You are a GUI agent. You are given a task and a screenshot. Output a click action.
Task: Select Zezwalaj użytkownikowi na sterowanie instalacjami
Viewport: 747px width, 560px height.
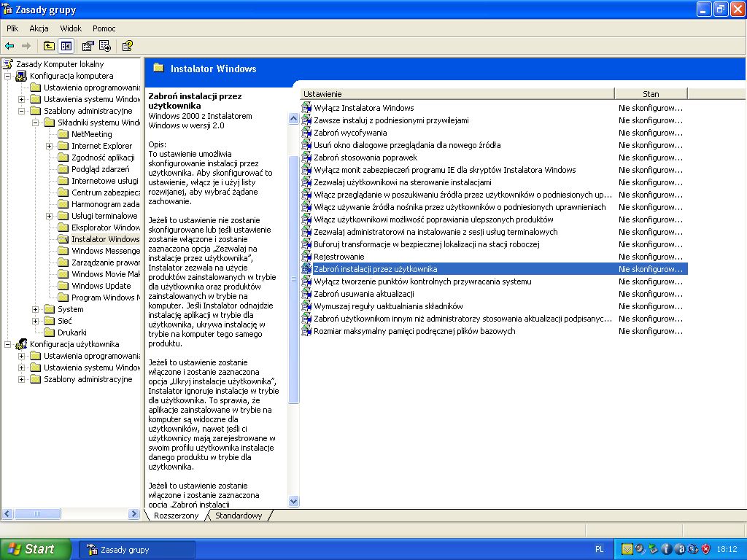tap(403, 182)
